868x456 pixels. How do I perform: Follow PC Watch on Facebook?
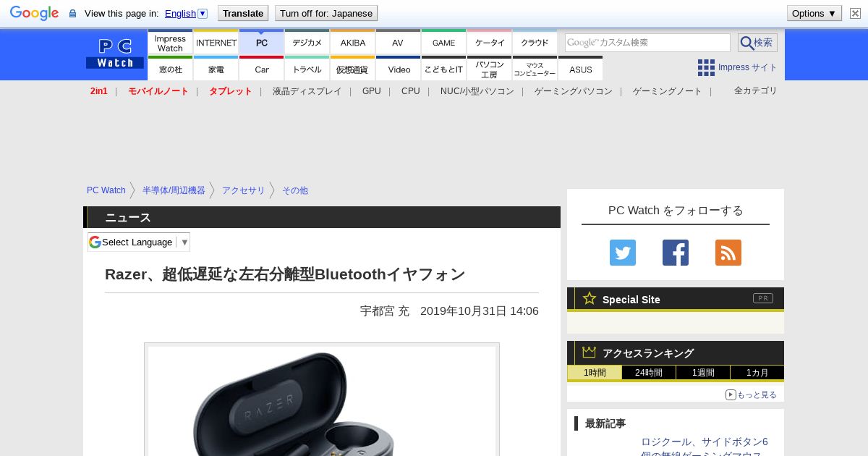676,253
